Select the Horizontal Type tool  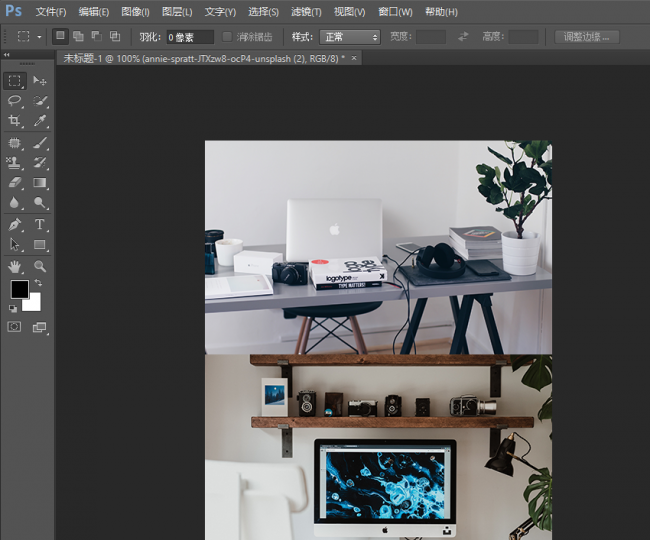tap(40, 225)
